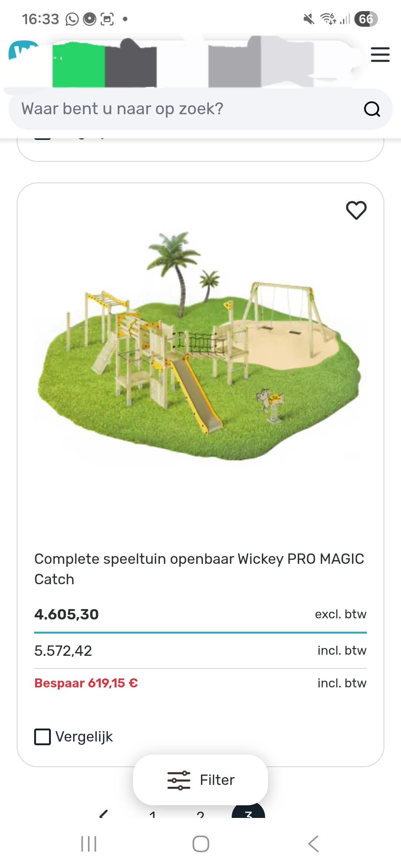Focus the 'Waar bent u naar op zoek?' field

point(186,109)
